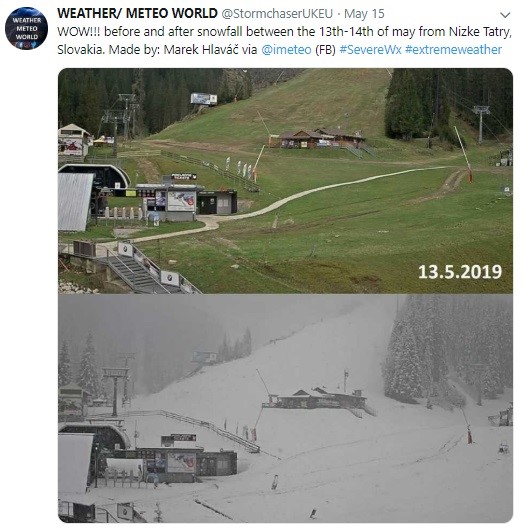Image resolution: width=523 pixels, height=531 pixels.
Task: Open the #SevereWx hashtag
Action: [x=370, y=50]
